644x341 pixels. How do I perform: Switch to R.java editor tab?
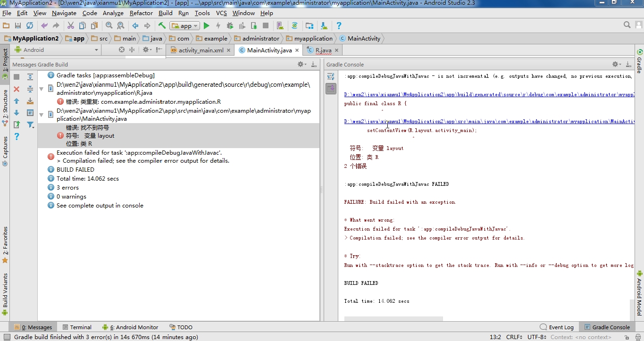click(x=323, y=50)
